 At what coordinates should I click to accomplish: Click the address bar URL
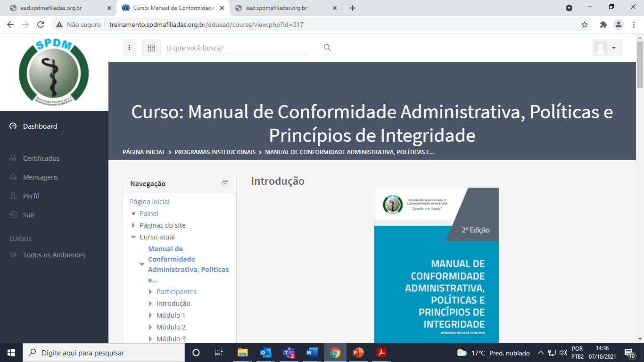[x=206, y=25]
